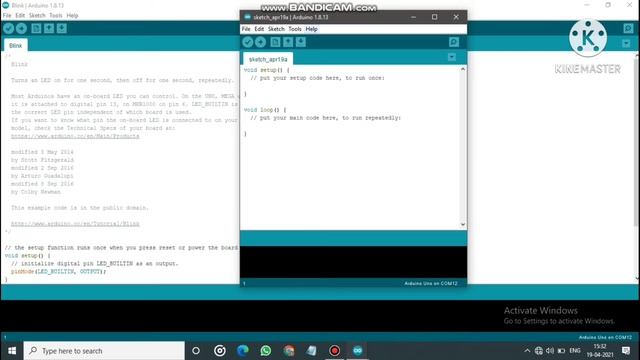The image size is (640, 360).
Task: Open battery status tray icon
Action: 562,351
